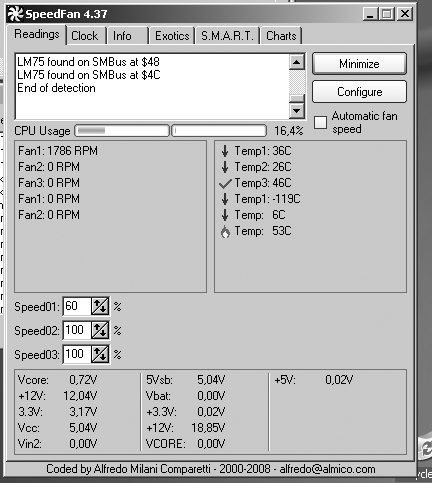Show the Charts tab
The width and height of the screenshot is (432, 483).
click(x=281, y=36)
